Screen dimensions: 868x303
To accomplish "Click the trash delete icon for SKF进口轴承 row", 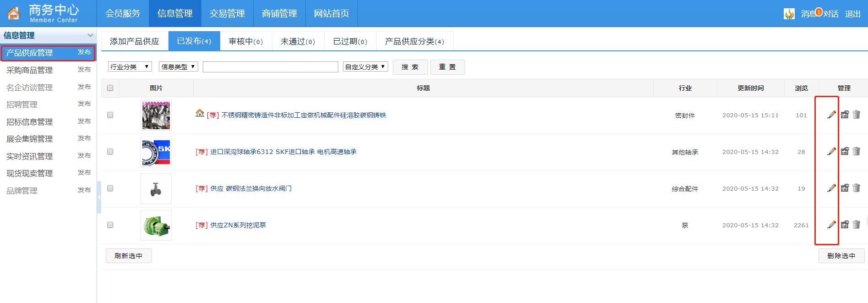I will point(856,151).
